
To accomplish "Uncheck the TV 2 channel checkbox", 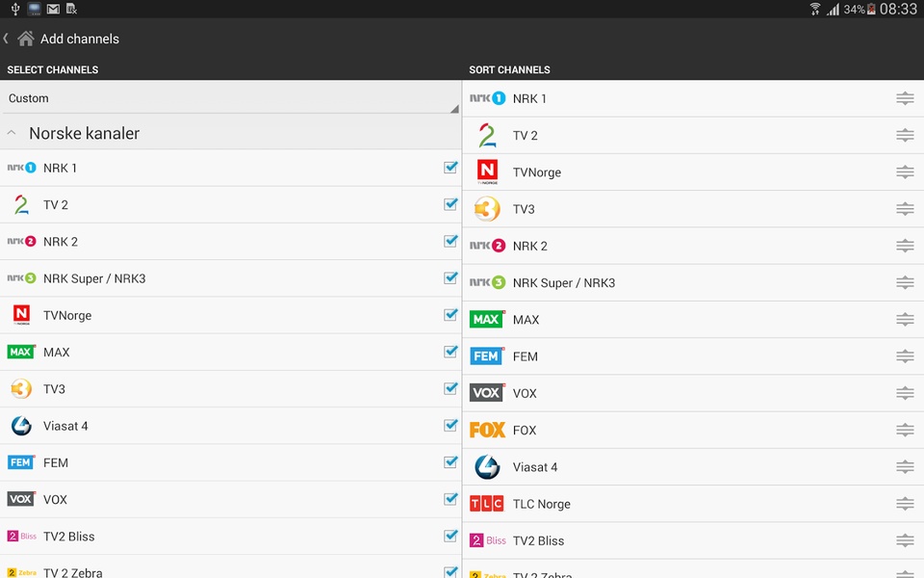I will tap(450, 204).
